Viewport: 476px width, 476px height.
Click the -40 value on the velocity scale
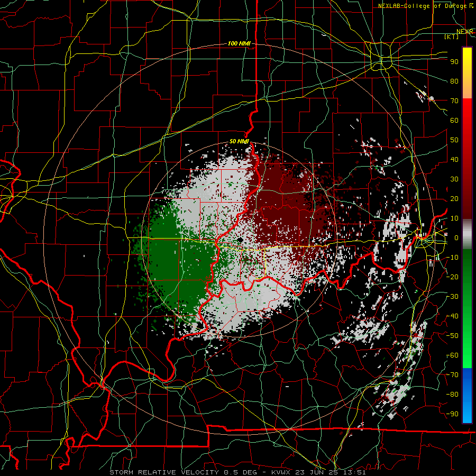click(452, 316)
